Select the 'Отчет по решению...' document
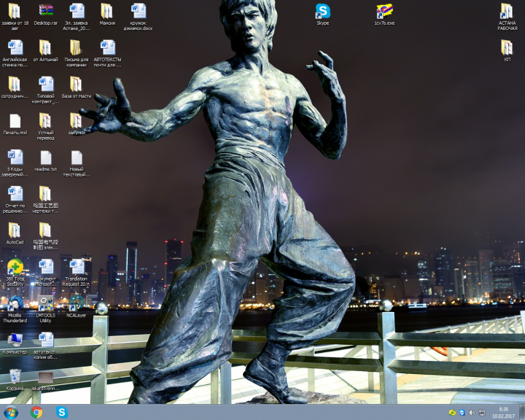525x420 pixels. tap(15, 200)
